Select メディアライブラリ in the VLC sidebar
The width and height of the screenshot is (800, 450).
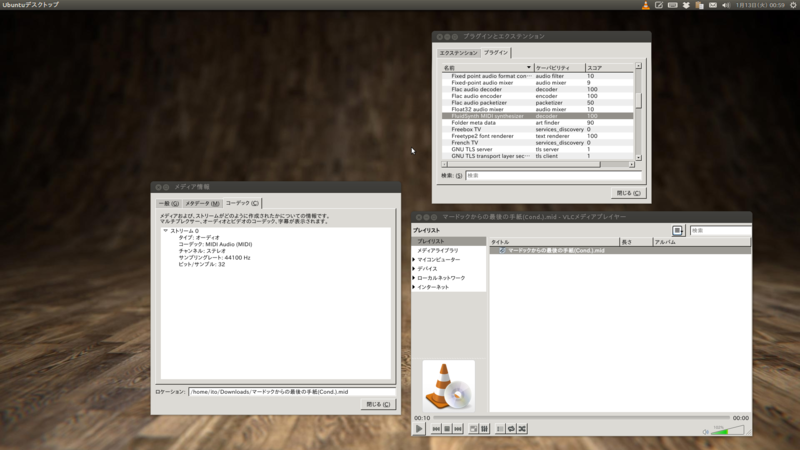[x=448, y=251]
